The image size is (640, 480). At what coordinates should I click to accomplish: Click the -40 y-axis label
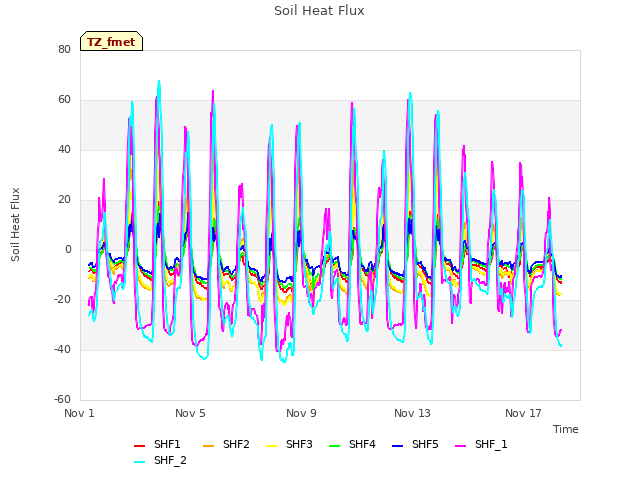coord(62,349)
